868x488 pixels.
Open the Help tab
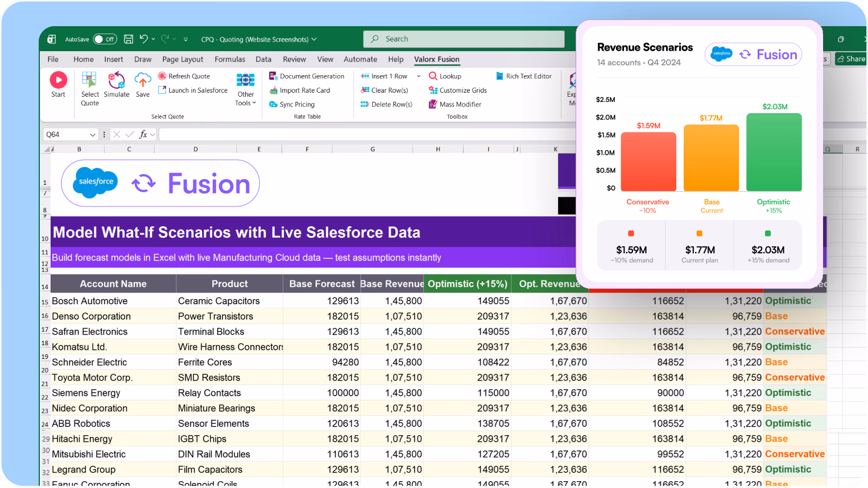coord(396,59)
